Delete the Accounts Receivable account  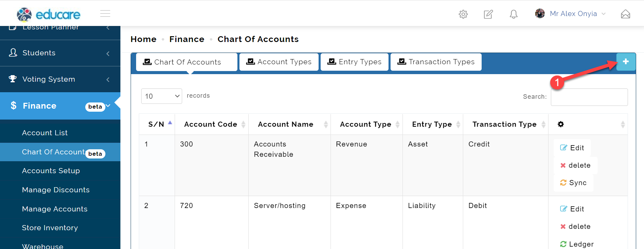click(x=575, y=165)
